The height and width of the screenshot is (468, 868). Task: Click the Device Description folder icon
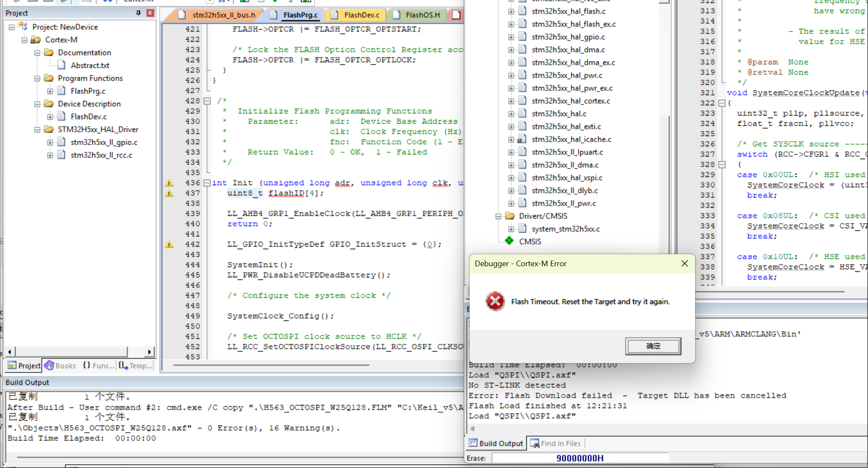tap(49, 104)
